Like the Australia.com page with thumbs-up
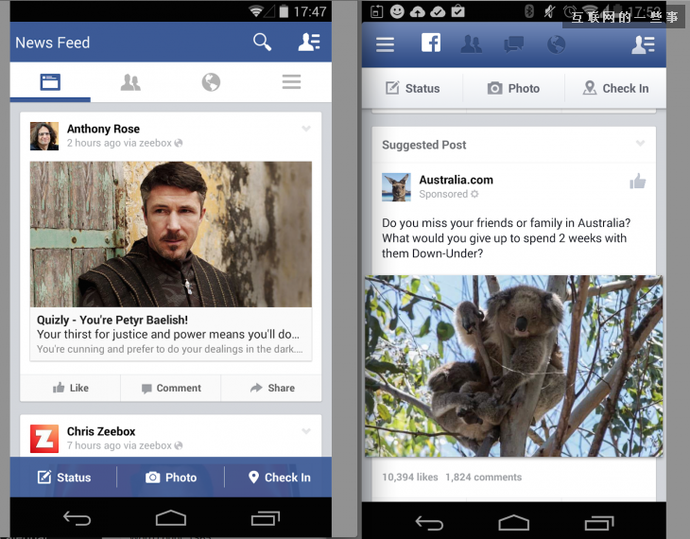Image resolution: width=690 pixels, height=539 pixels. click(637, 182)
